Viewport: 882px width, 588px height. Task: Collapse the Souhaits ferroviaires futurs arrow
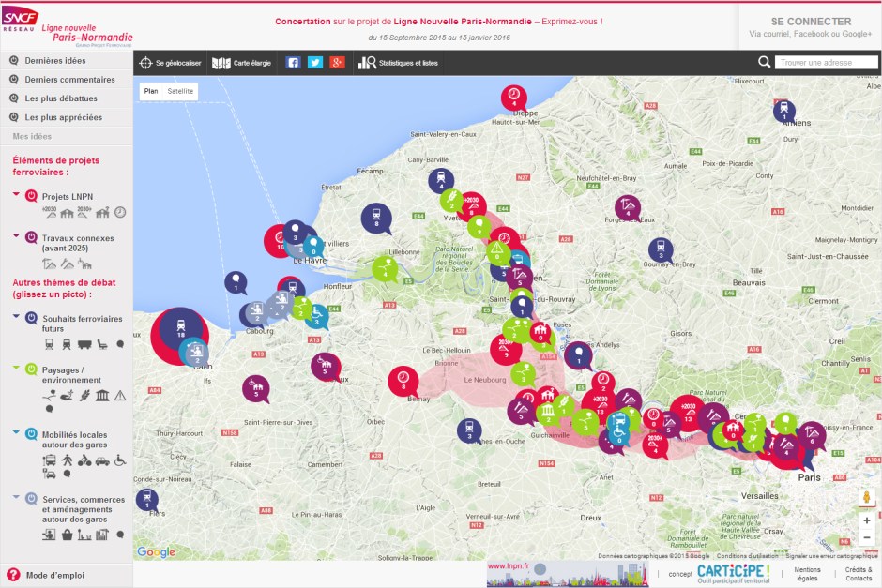point(17,317)
